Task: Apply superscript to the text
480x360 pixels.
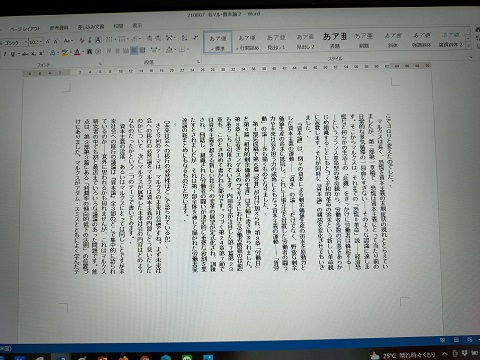Action: click(x=41, y=53)
